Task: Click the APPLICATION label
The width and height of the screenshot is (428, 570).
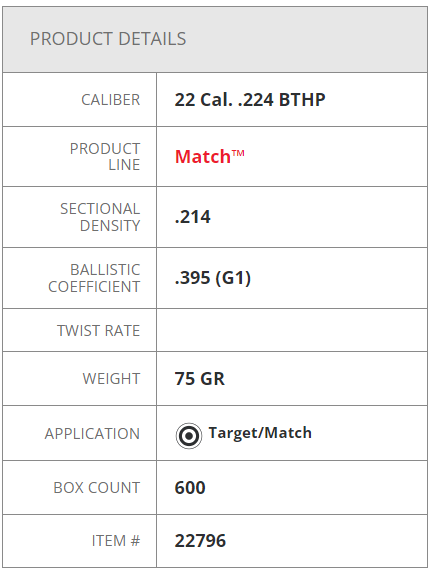Action: [x=92, y=434]
